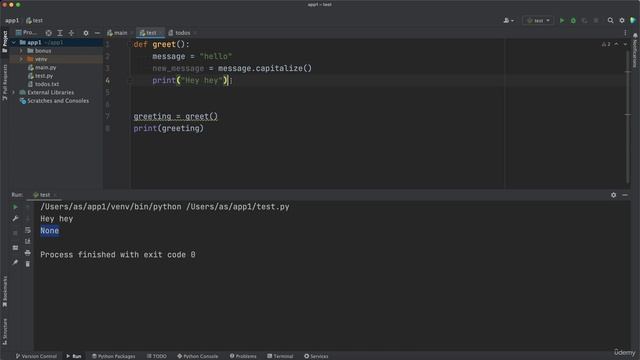Pin the Run tab with pin icon

(x=15, y=262)
